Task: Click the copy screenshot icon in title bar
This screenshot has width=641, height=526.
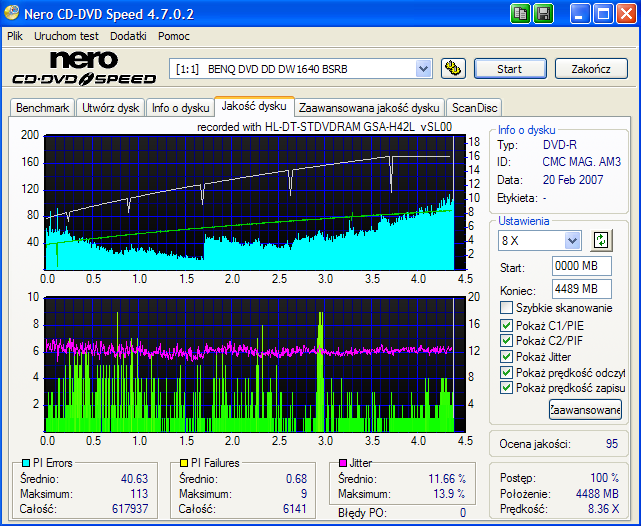Action: click(x=521, y=13)
